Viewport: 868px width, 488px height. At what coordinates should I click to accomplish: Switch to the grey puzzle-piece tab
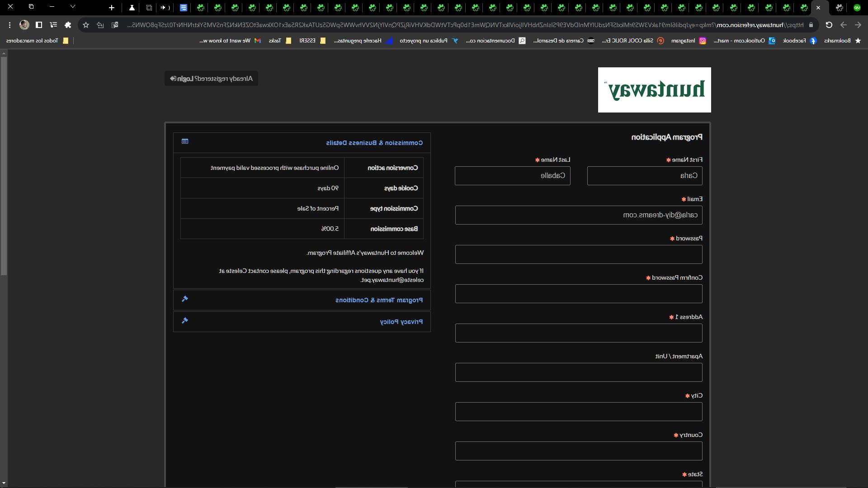[x=840, y=8]
